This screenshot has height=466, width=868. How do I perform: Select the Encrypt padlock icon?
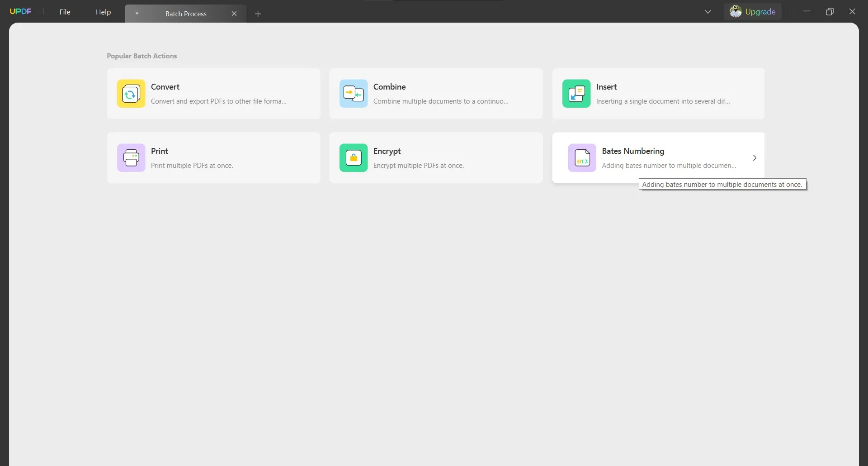(x=353, y=157)
